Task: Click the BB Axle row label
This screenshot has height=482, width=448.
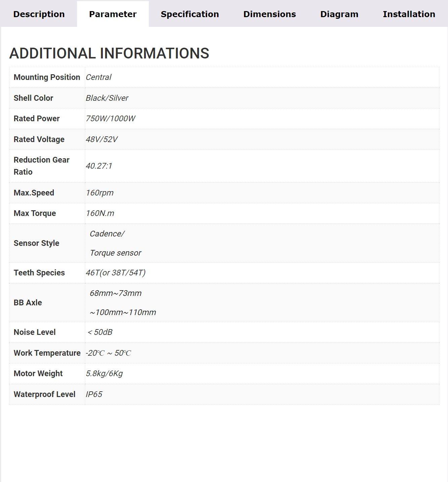Action: coord(28,303)
